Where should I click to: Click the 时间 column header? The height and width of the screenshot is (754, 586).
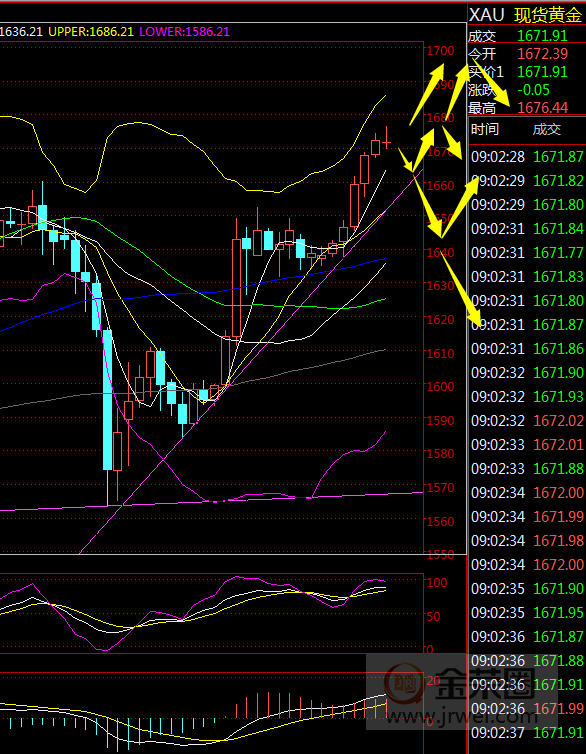pos(485,129)
